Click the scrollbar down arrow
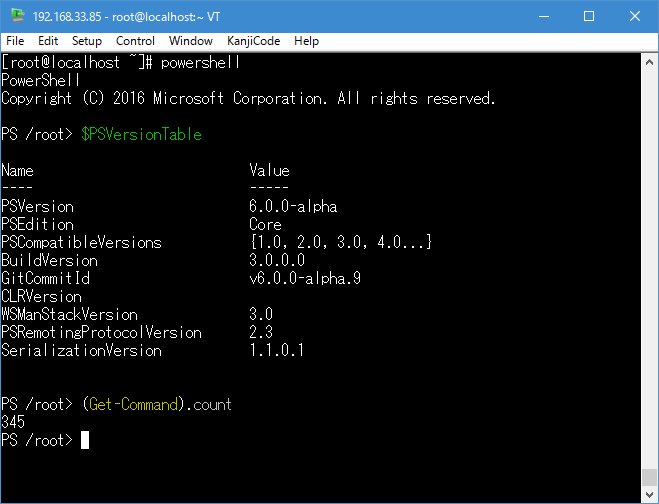This screenshot has height=504, width=659. 649,495
